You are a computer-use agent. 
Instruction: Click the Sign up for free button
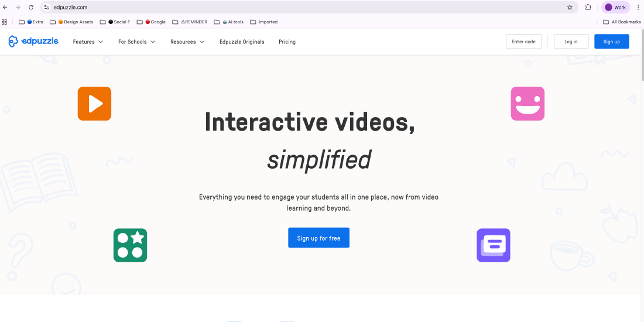318,238
